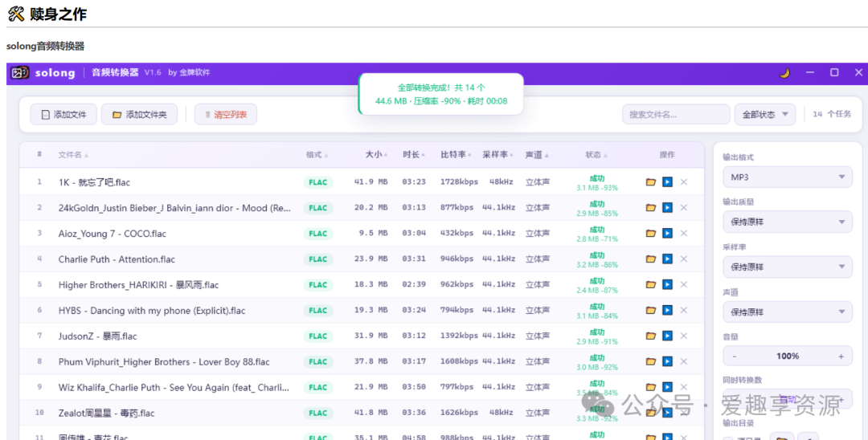Viewport: 868px width, 440px height.
Task: Click FLAC badge on 1K - 就忘了吧.flac row
Action: point(317,182)
